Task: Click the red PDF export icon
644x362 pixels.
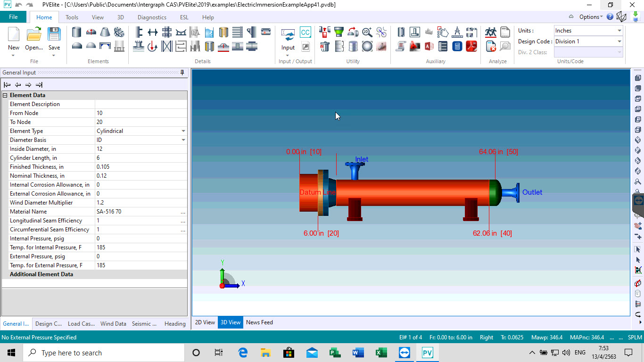Action: pos(471,46)
